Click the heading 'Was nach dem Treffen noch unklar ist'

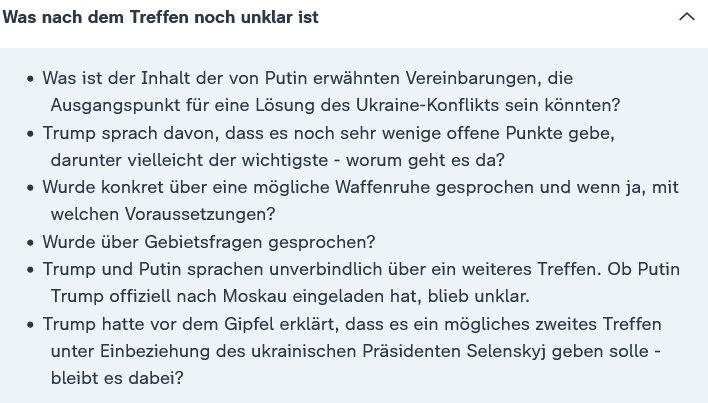coord(160,17)
